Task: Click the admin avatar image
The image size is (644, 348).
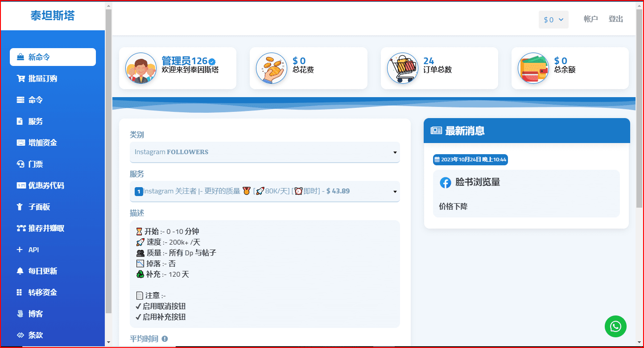Action: point(141,68)
